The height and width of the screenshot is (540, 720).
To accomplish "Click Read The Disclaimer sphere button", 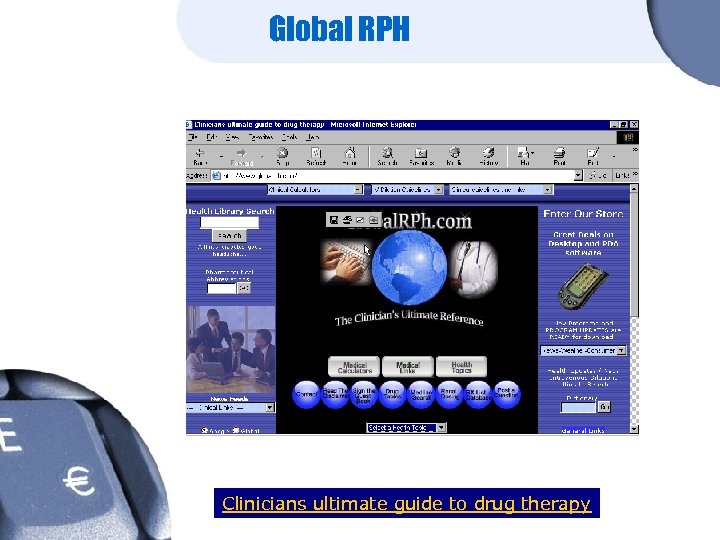I will 335,394.
